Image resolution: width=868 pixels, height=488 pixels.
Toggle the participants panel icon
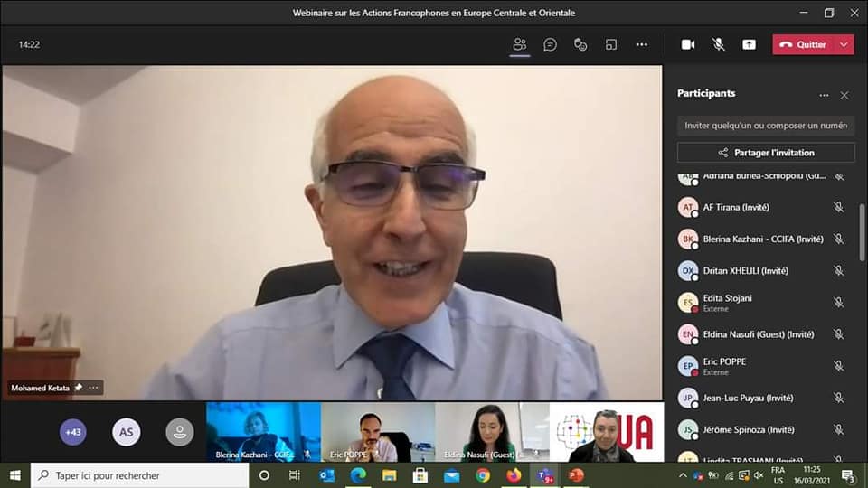coord(519,44)
